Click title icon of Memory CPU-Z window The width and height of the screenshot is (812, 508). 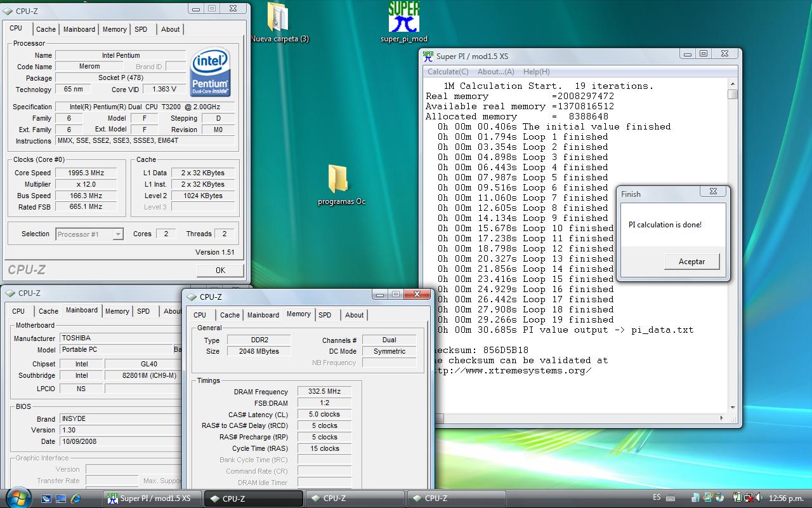(x=192, y=297)
